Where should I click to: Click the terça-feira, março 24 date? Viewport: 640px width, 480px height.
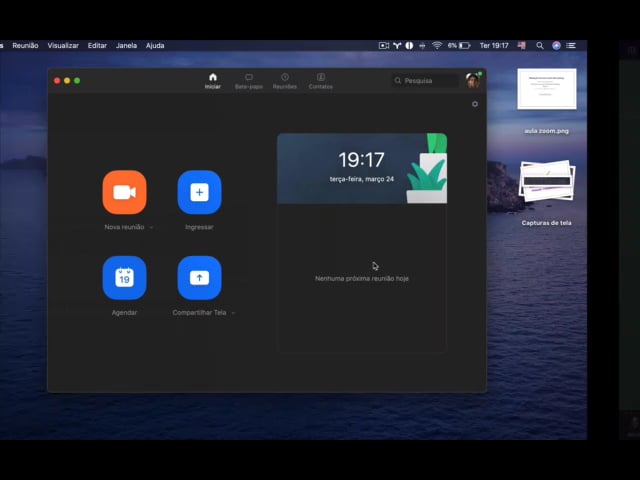pos(362,179)
